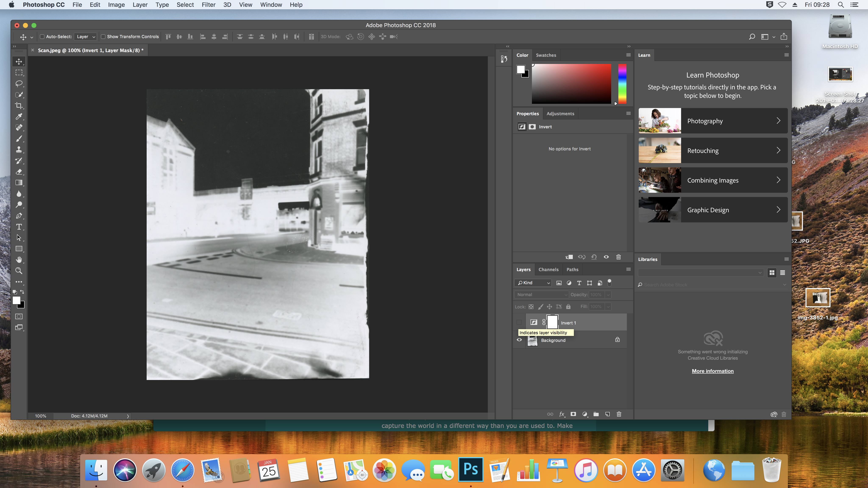Check Show Transform Controls option

[x=103, y=37]
